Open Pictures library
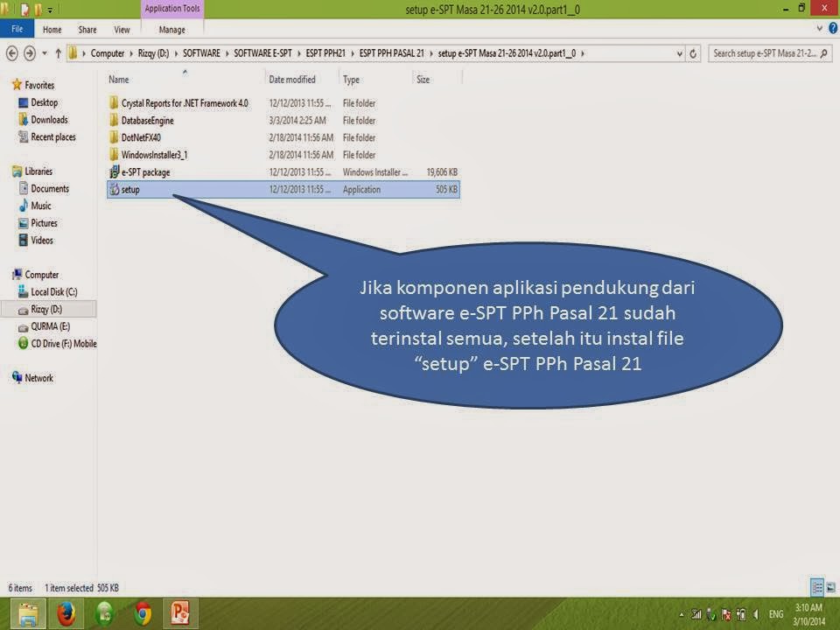The width and height of the screenshot is (840, 630). [x=44, y=223]
